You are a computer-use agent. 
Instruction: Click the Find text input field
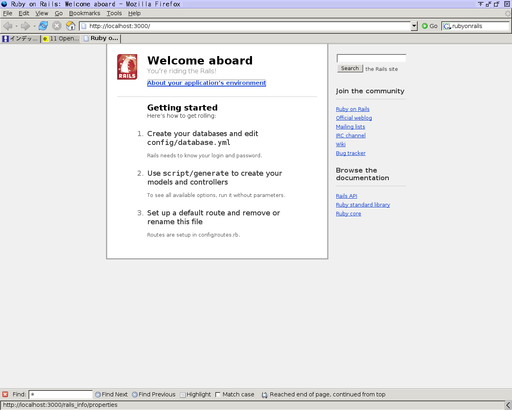[60, 394]
